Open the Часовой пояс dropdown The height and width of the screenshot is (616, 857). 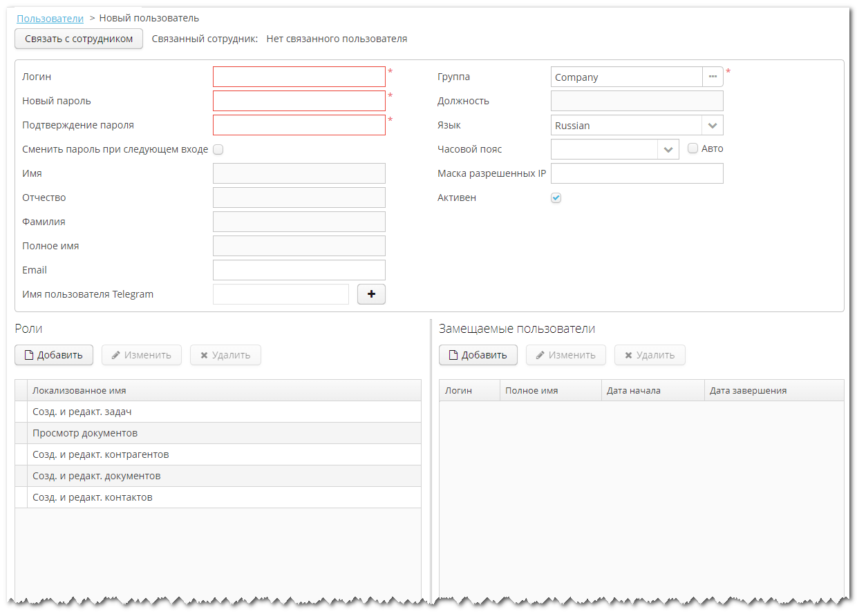click(668, 149)
